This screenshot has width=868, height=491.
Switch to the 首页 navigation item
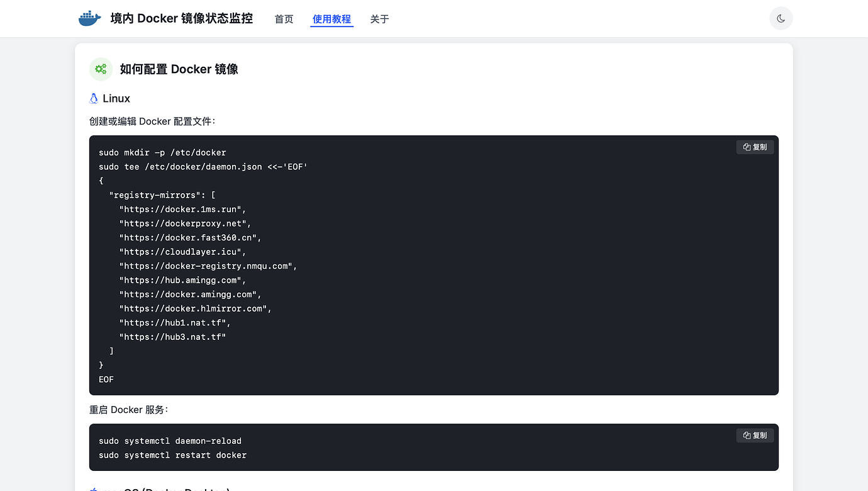[284, 19]
